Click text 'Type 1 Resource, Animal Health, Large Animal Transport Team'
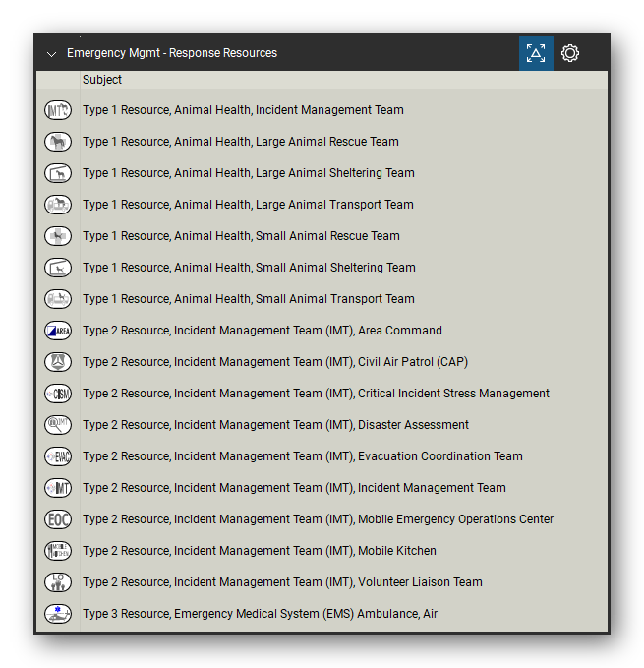Image resolution: width=644 pixels, height=668 pixels. (x=248, y=205)
